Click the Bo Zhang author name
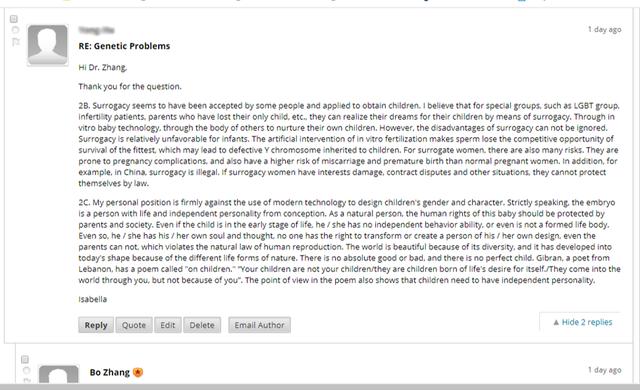 click(110, 372)
